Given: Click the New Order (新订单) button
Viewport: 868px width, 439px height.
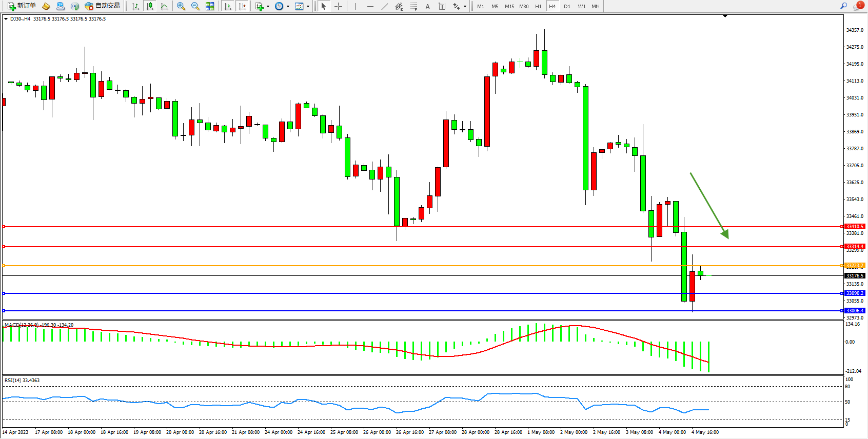Looking at the screenshot, I should pos(22,6).
